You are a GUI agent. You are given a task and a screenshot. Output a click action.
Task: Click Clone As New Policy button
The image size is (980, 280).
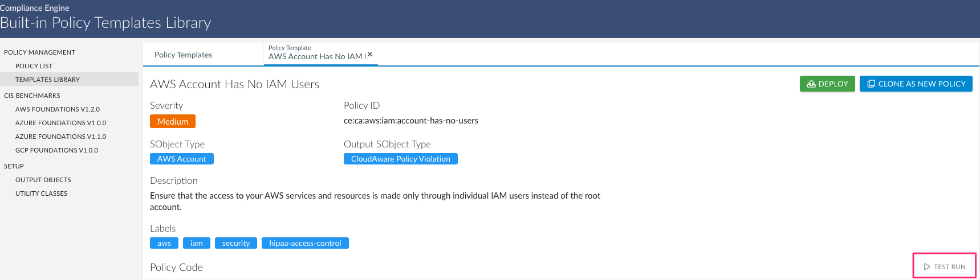click(916, 84)
